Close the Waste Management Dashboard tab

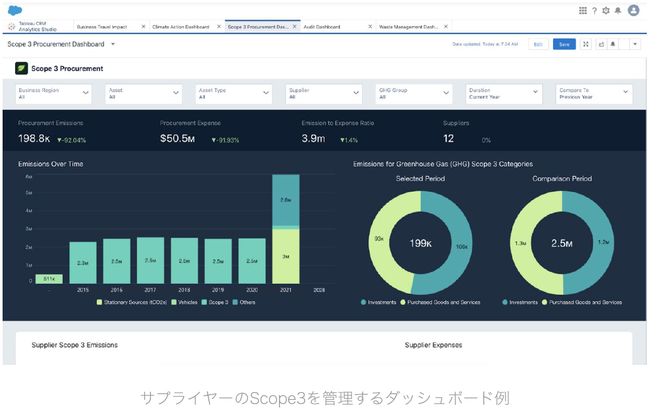click(446, 27)
